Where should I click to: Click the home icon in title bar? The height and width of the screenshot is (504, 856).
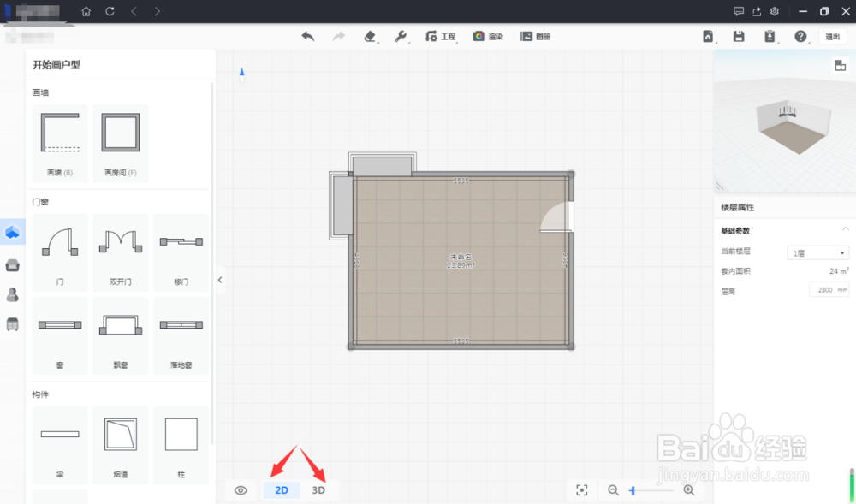(x=86, y=11)
